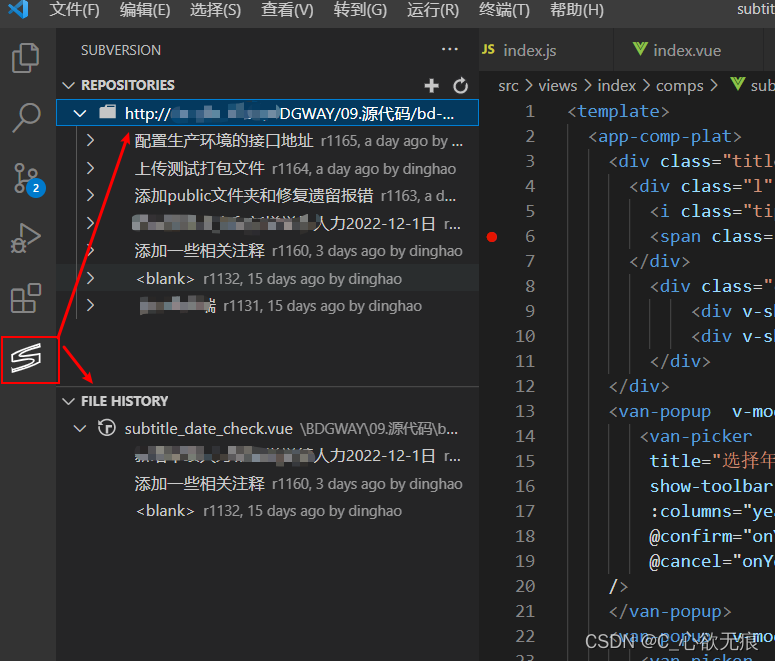Click the Vue icon in the breadcrumb
The width and height of the screenshot is (775, 661).
[737, 84]
